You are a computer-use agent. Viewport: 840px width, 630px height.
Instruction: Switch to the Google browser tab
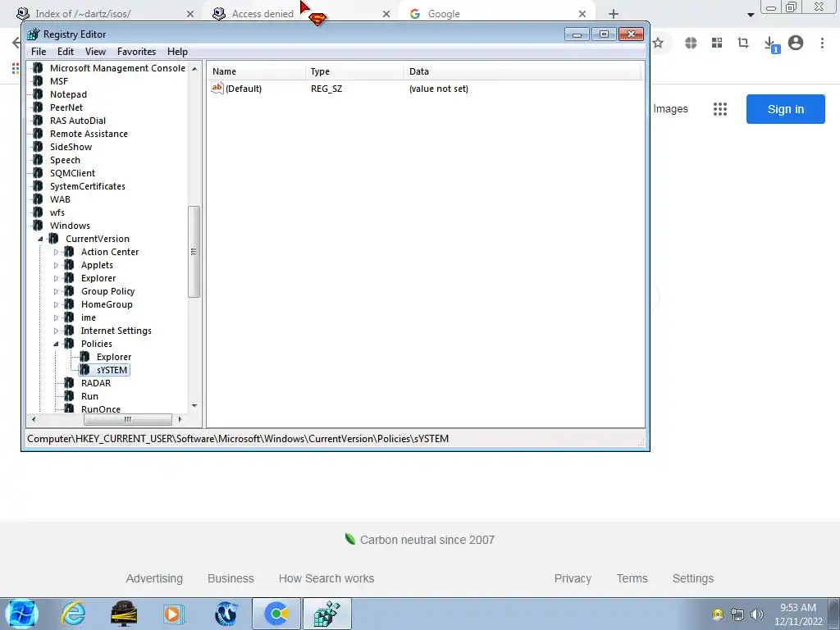tap(444, 14)
